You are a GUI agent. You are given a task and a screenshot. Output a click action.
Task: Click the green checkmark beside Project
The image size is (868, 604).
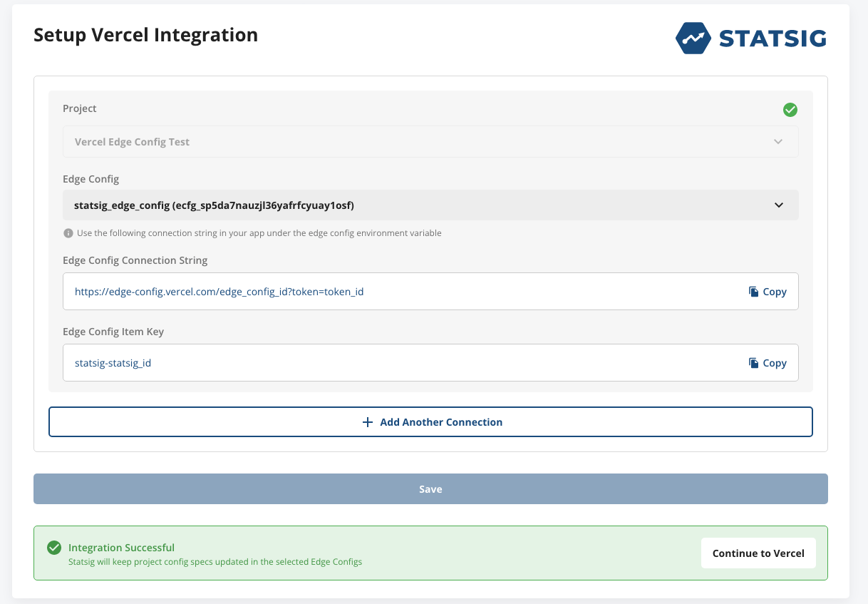point(790,110)
